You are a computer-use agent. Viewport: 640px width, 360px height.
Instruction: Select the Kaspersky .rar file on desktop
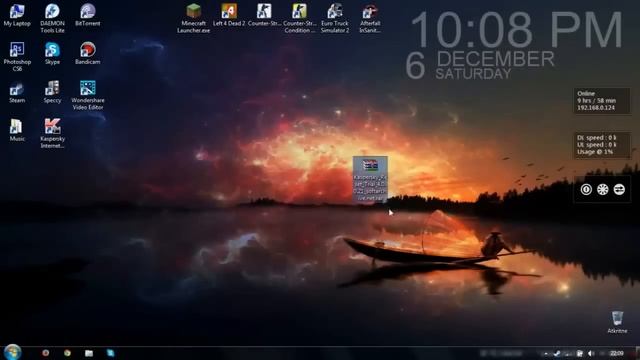click(370, 180)
